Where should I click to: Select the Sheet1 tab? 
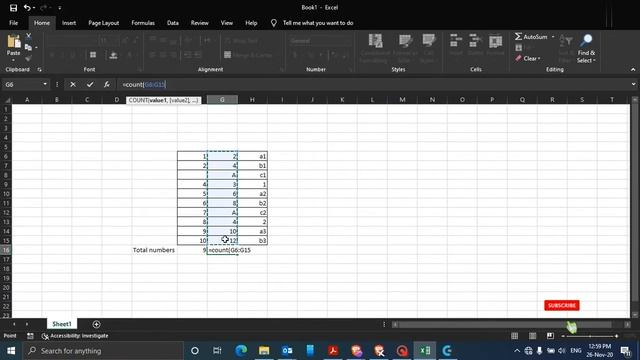click(62, 324)
